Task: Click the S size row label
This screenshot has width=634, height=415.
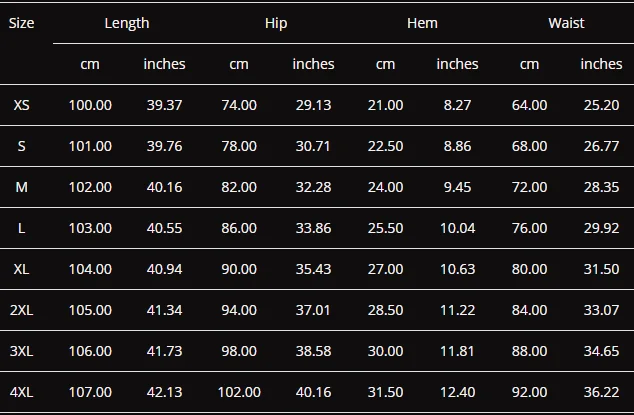Action: pos(21,146)
